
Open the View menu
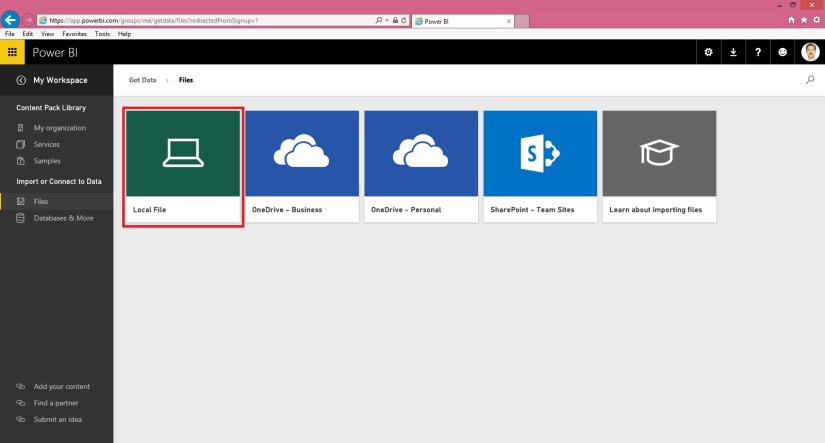pyautogui.click(x=47, y=34)
